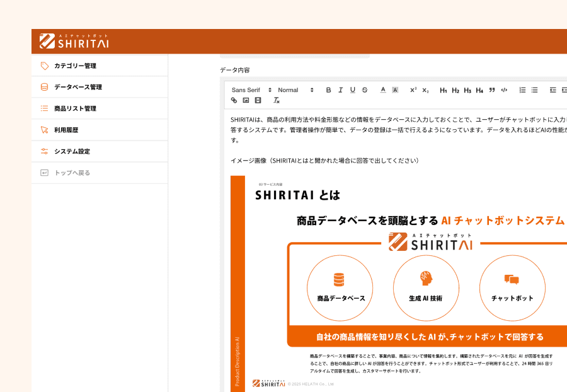Open the Sans Serif font dropdown
Viewport: 567px width, 392px height.
point(251,90)
